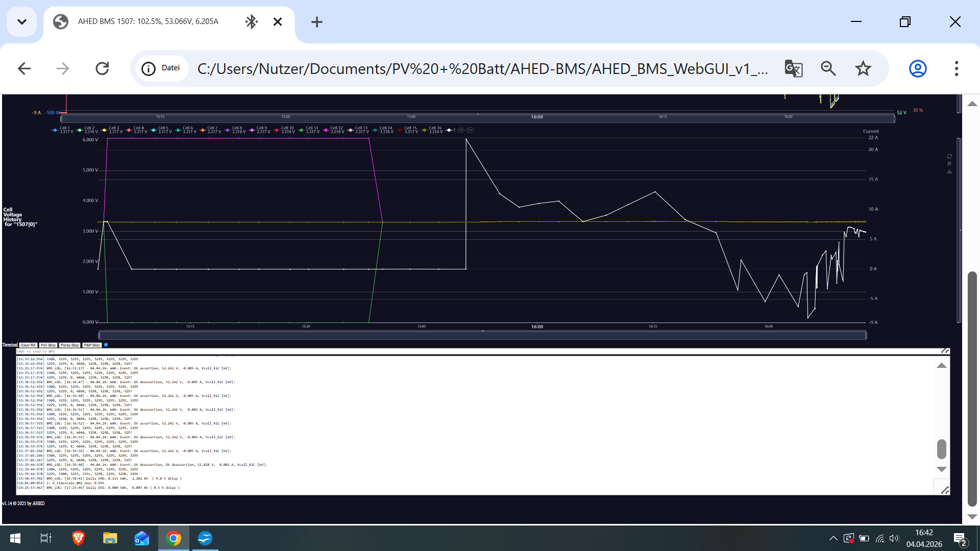Open the Chrome three-dot menu

coord(956,68)
